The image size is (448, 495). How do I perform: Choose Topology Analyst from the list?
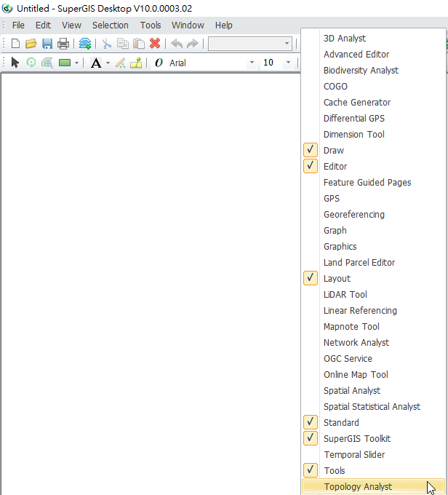pyautogui.click(x=374, y=486)
